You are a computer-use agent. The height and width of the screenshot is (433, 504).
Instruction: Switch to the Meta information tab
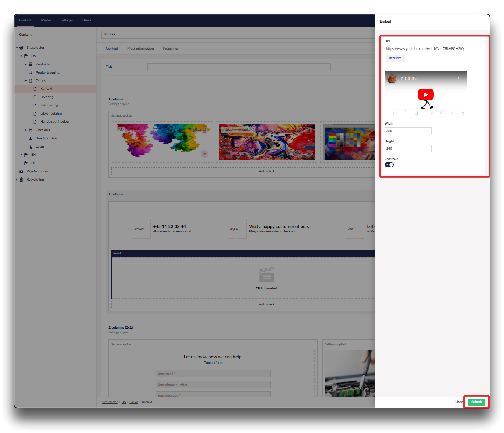click(x=140, y=48)
